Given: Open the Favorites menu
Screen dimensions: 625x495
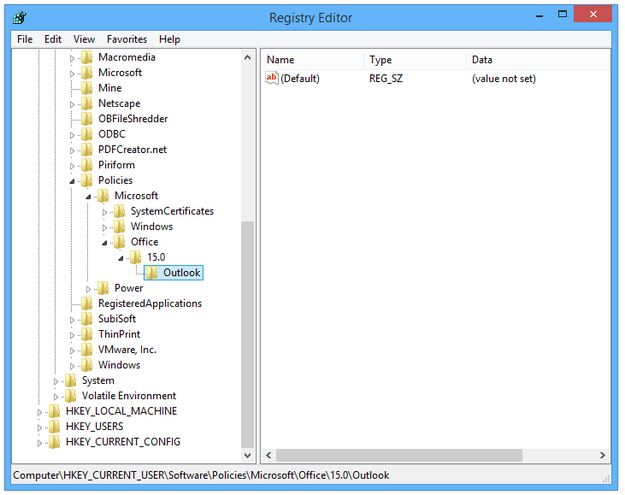Looking at the screenshot, I should pyautogui.click(x=127, y=39).
